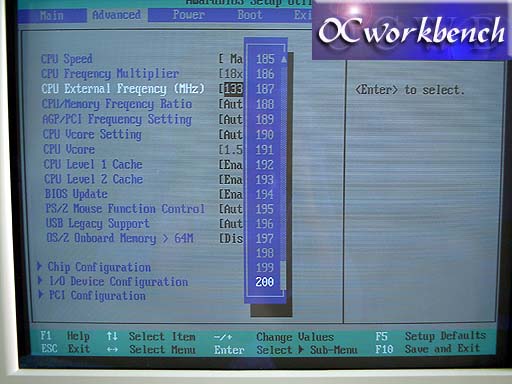Click the F5 Setup Defaults hint

431,336
